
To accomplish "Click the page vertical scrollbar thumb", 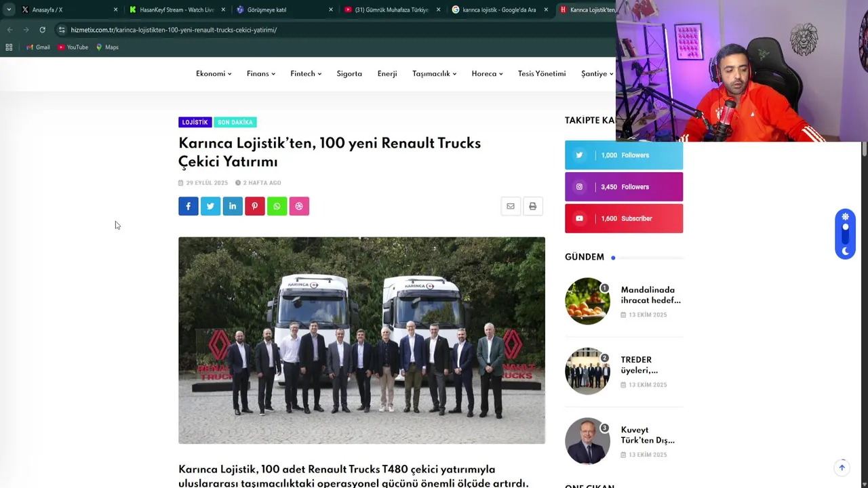I will [864, 150].
